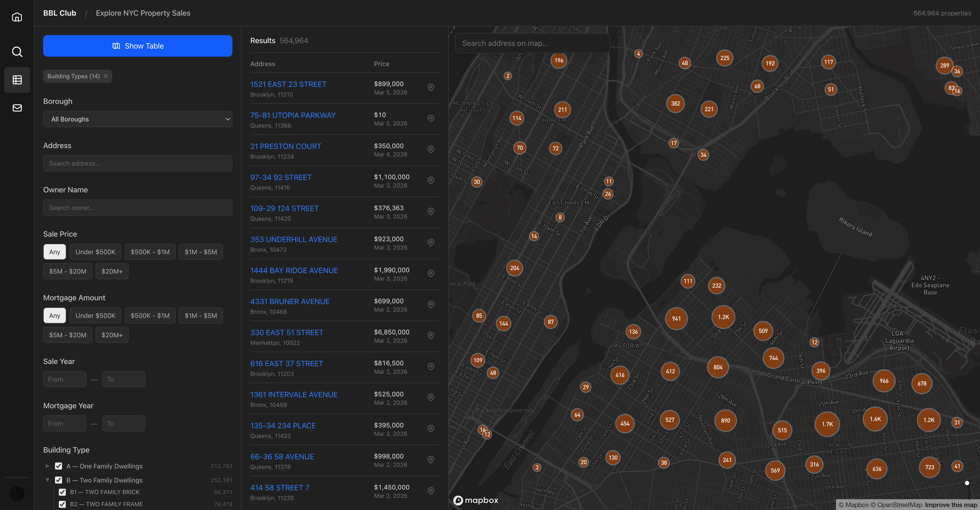Locate 1361 Intervale Avenue on map
The image size is (980, 510).
(x=431, y=397)
